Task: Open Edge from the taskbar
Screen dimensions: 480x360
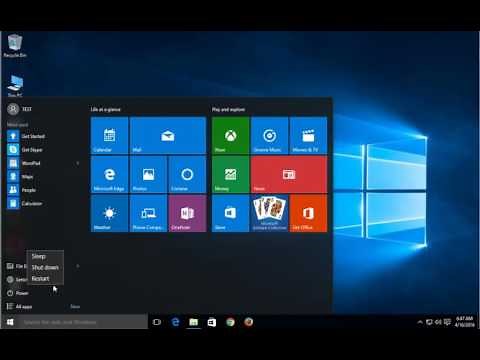Action: tap(175, 322)
